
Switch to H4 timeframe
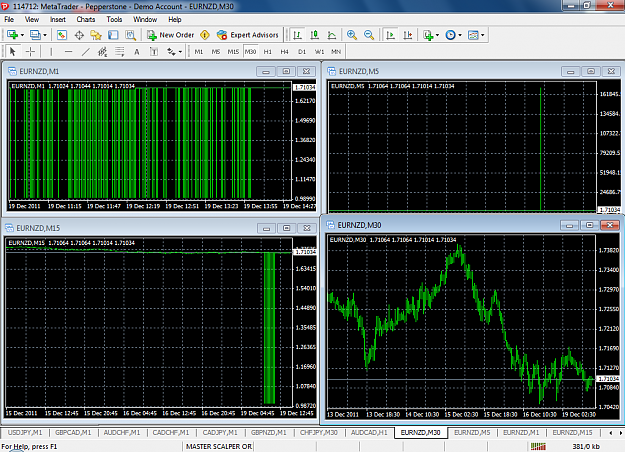(284, 51)
